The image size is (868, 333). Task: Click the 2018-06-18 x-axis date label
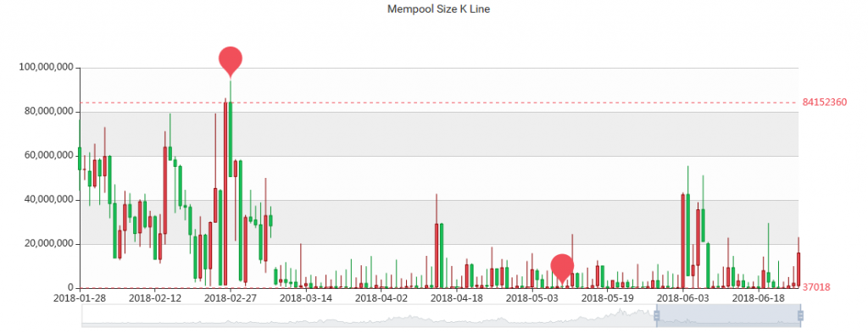tap(759, 298)
